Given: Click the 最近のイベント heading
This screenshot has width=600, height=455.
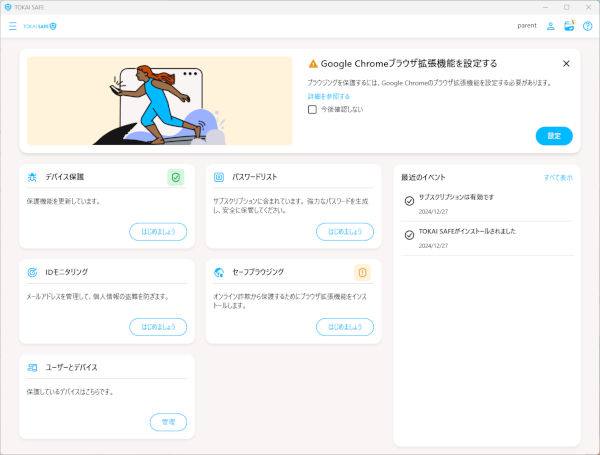Looking at the screenshot, I should pos(423,177).
